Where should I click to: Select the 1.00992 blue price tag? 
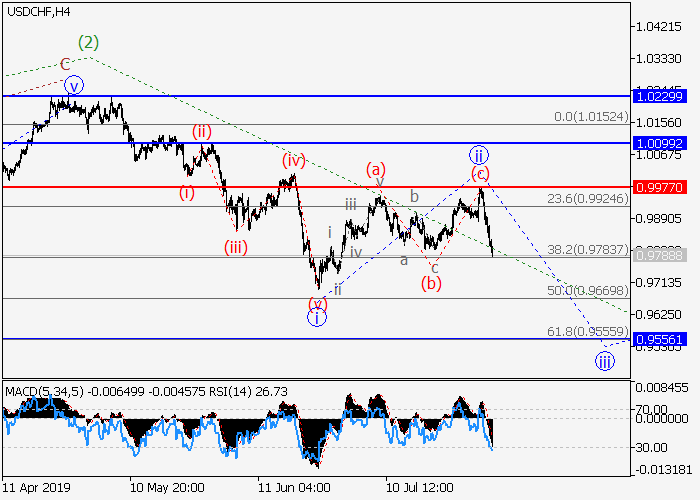coord(658,143)
